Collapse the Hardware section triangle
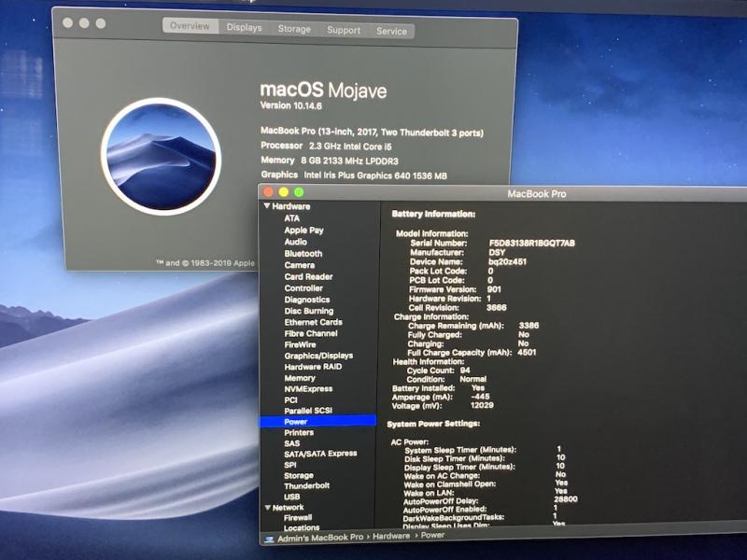Screen dimensions: 747x560 [x=267, y=205]
